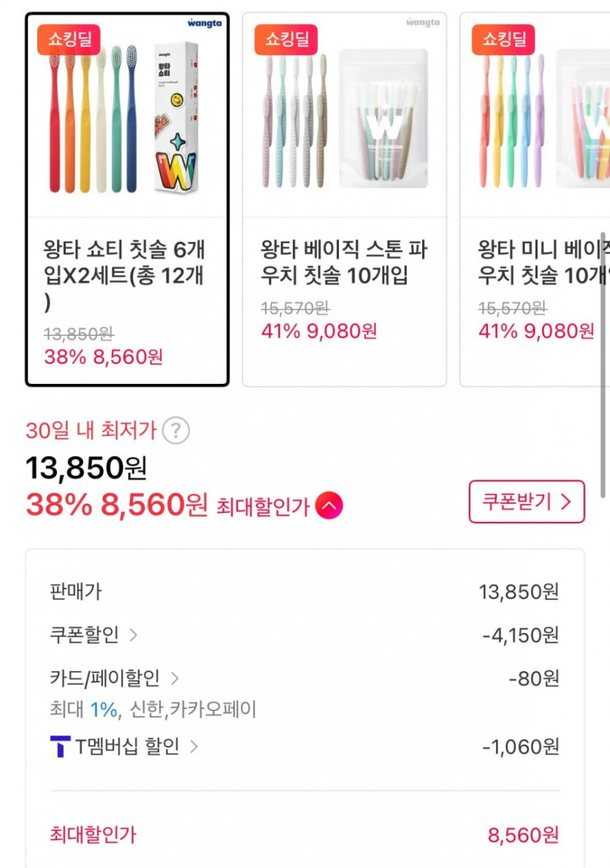
Task: Select 왕타 쇼티 칫솔 6개입 product card
Action: [x=127, y=199]
